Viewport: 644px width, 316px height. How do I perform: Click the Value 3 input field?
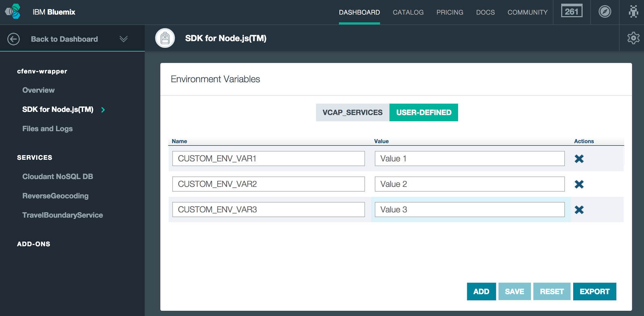[470, 210]
